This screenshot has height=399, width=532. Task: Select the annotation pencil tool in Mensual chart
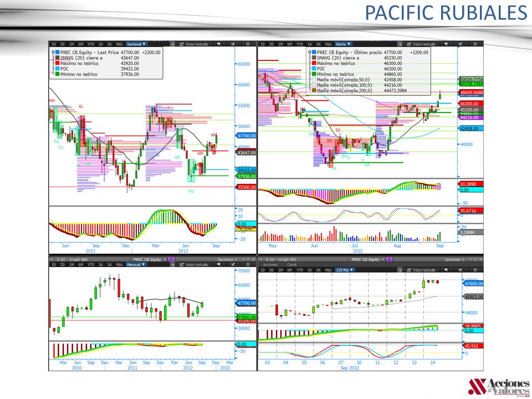coord(233,264)
